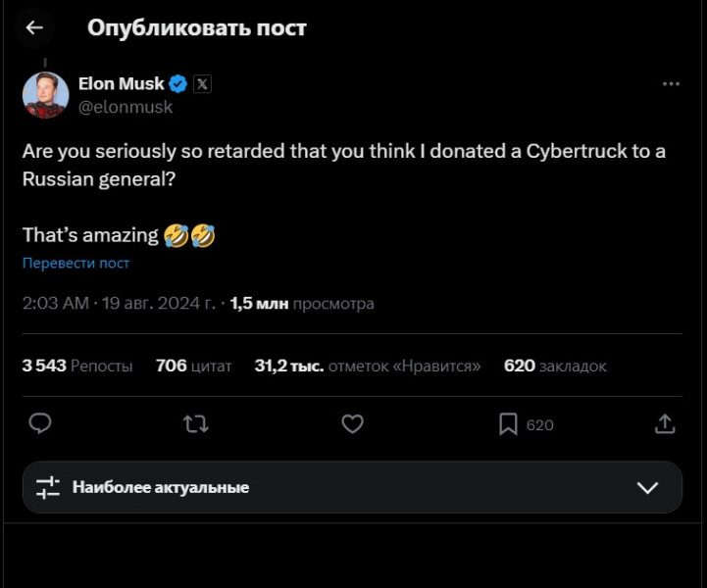Click the filter sliders icon
The width and height of the screenshot is (707, 588).
pos(48,487)
